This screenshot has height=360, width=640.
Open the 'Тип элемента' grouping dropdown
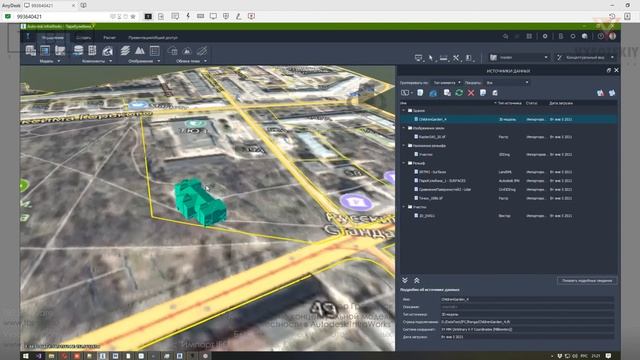tap(447, 82)
